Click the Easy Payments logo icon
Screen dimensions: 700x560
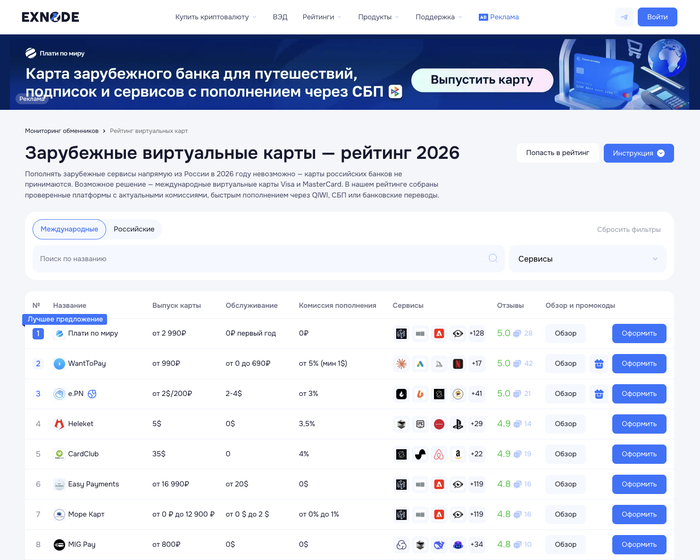tap(59, 484)
